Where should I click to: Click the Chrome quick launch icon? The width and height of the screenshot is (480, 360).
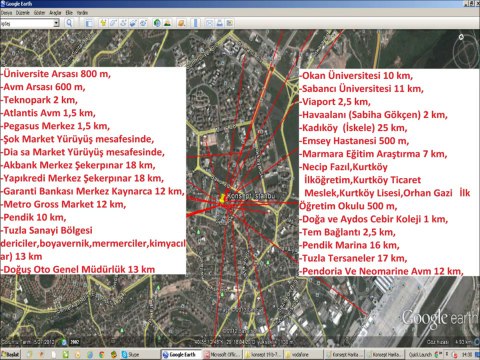pos(101,354)
